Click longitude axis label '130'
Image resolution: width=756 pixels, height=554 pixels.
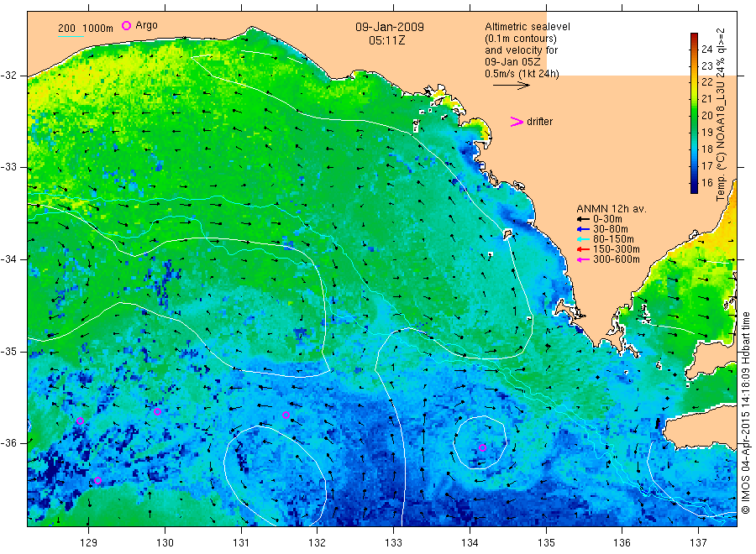point(165,542)
